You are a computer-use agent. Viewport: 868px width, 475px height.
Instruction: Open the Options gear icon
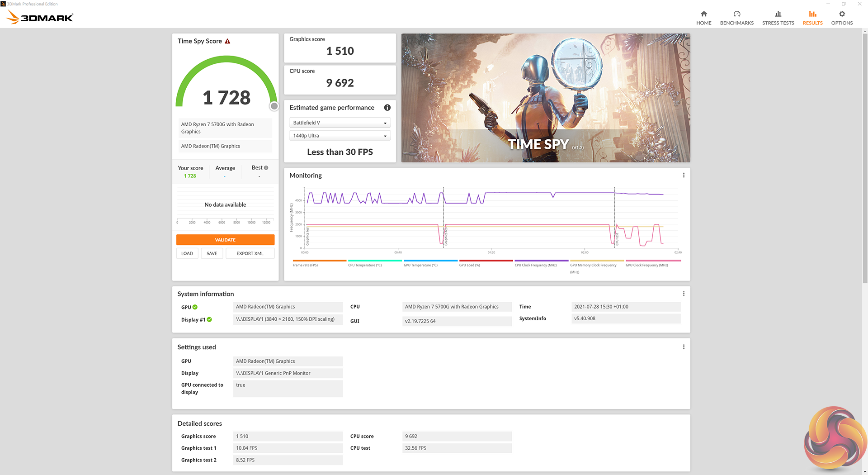(x=841, y=14)
